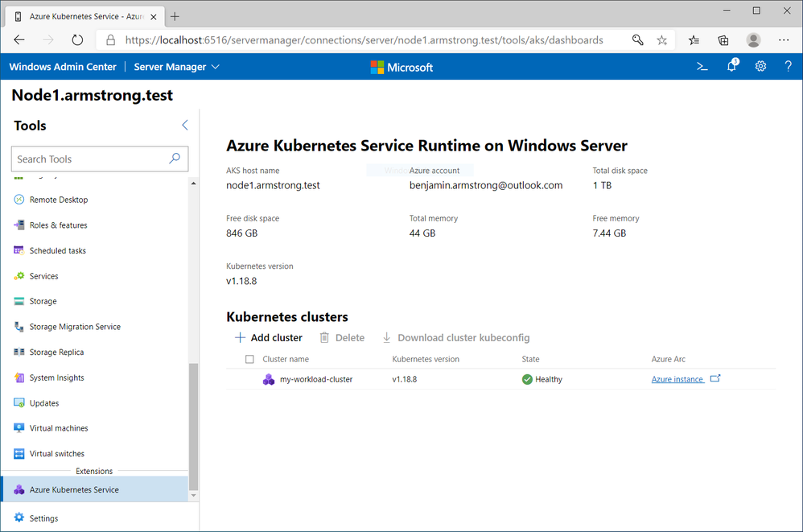This screenshot has height=532, width=803.
Task: Click the Search Tools input field
Action: pos(90,159)
